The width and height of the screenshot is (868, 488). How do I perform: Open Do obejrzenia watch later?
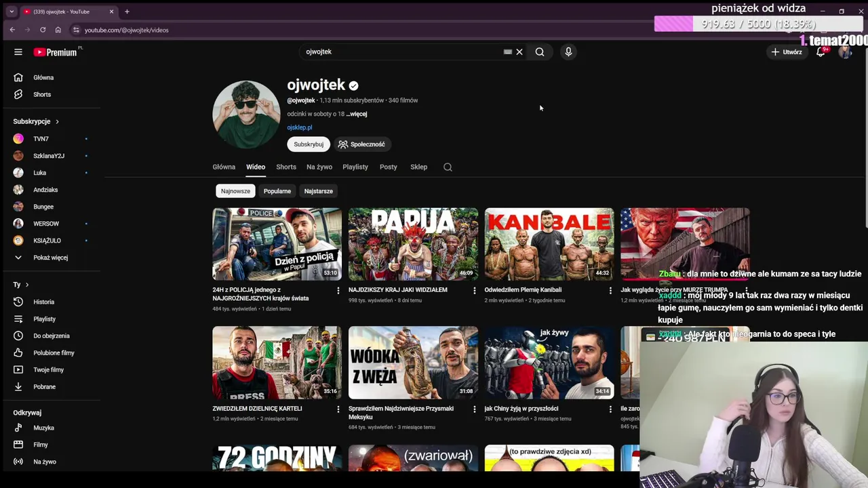52,335
